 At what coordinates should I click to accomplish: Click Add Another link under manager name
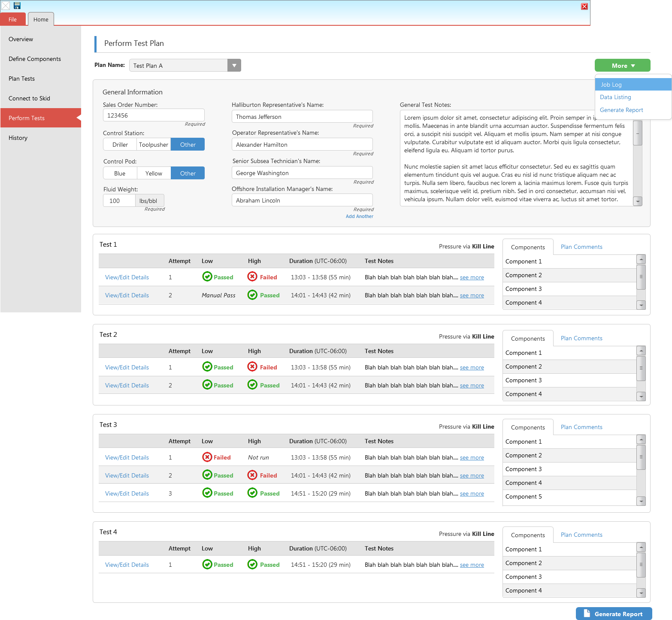click(x=359, y=216)
